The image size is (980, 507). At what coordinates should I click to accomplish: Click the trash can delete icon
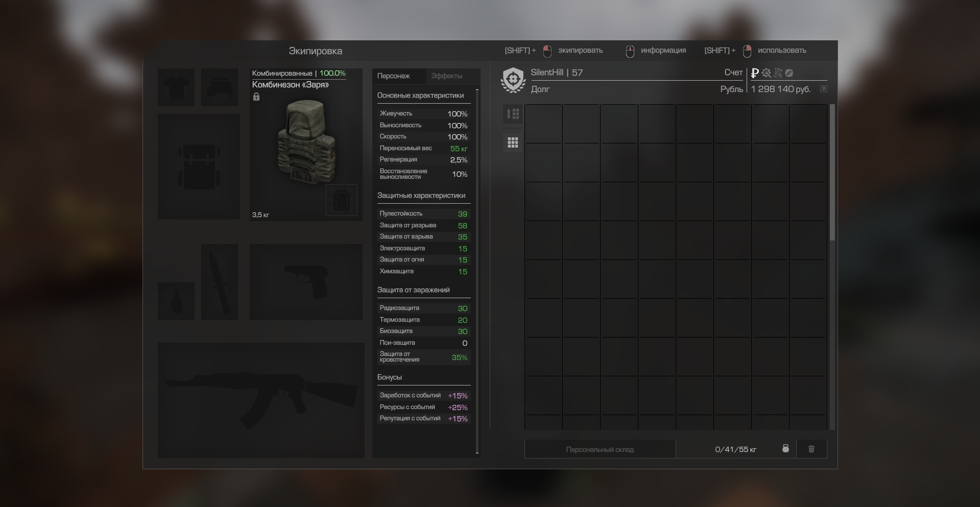811,449
